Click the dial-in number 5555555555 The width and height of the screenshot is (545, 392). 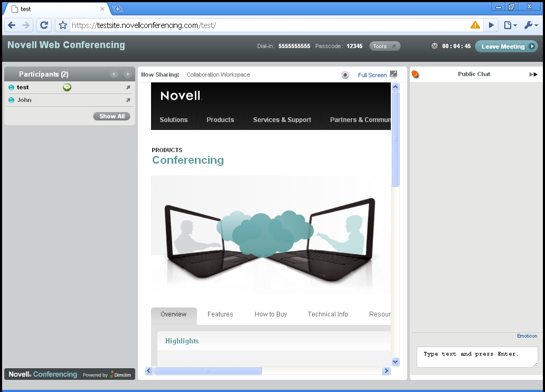point(294,46)
